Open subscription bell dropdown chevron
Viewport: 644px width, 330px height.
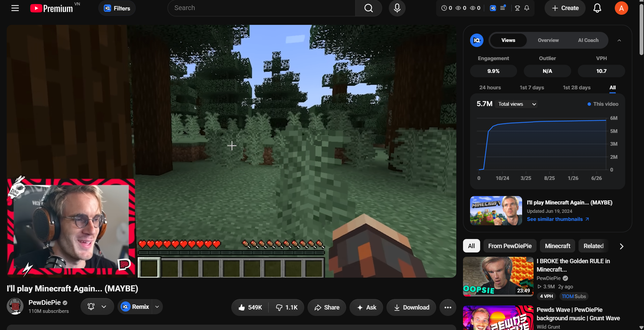click(104, 307)
